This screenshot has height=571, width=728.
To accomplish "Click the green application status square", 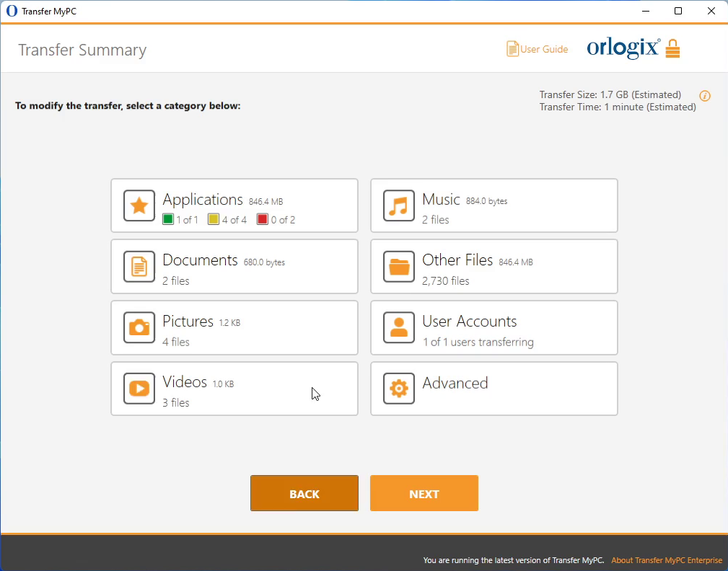I will coord(168,220).
